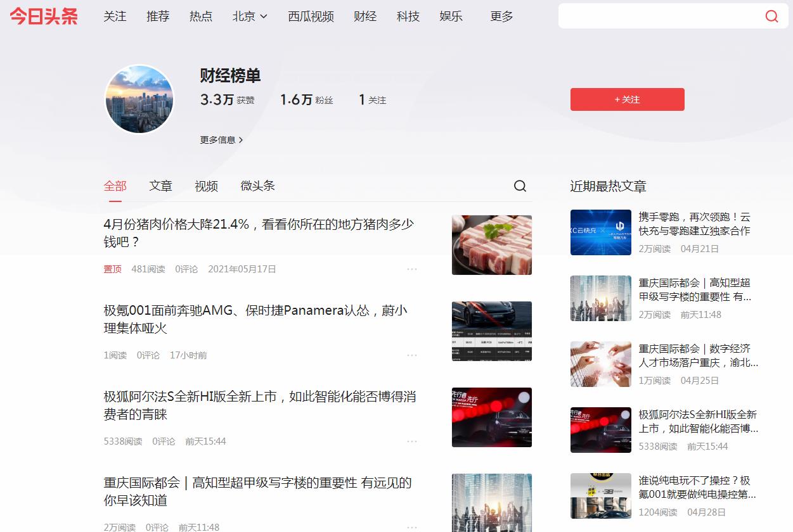
Task: Open the more options dots for the 极氪001 article
Action: [412, 355]
